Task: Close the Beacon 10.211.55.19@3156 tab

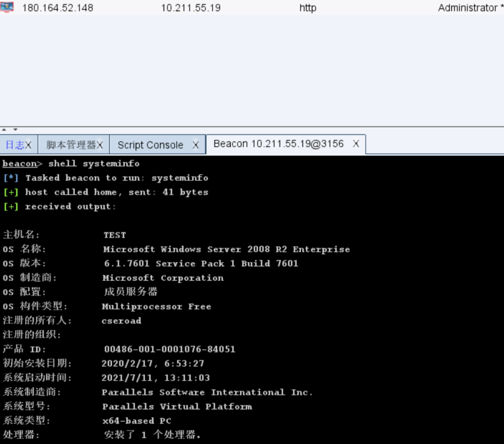Action: pos(356,144)
